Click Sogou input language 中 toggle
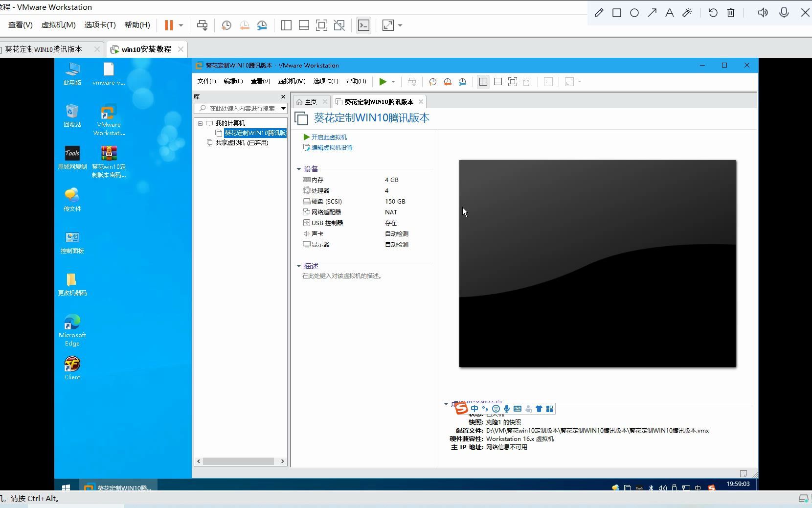This screenshot has width=812, height=508. tap(474, 409)
